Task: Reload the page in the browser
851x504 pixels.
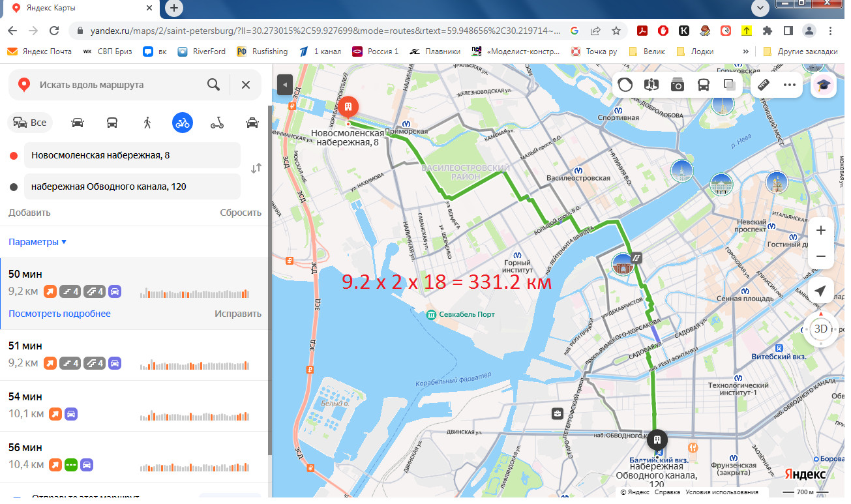Action: [55, 31]
